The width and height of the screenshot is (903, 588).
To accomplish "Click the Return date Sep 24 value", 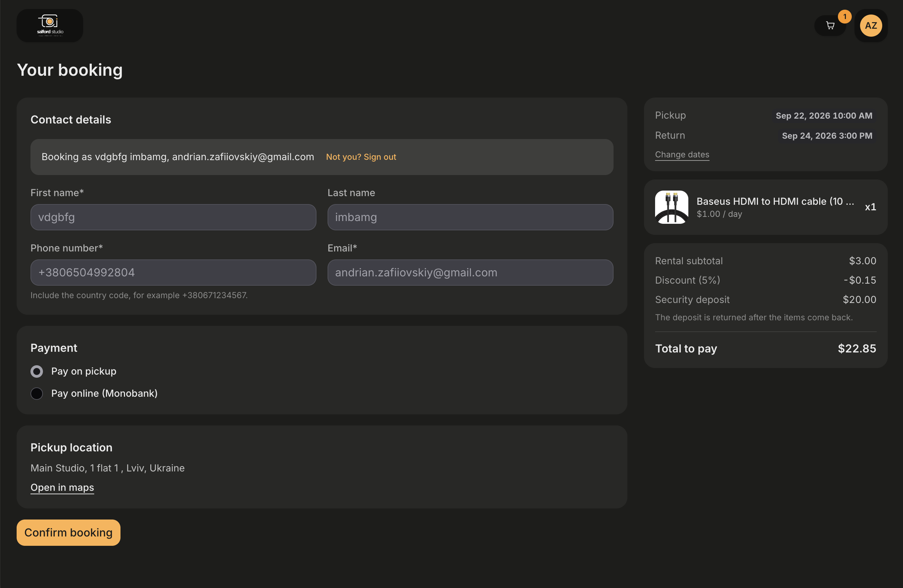I will point(827,136).
